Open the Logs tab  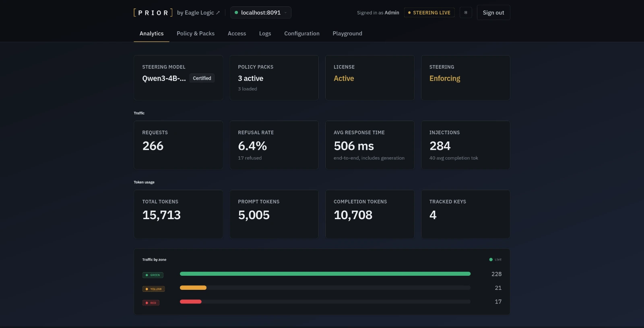[265, 33]
